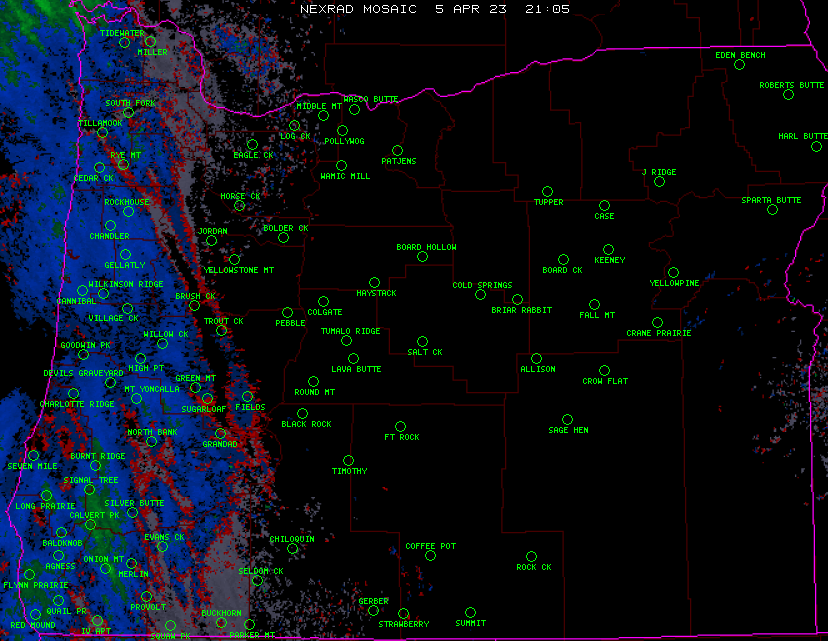Click the J Ridge station circle
The height and width of the screenshot is (641, 828).
[659, 182]
